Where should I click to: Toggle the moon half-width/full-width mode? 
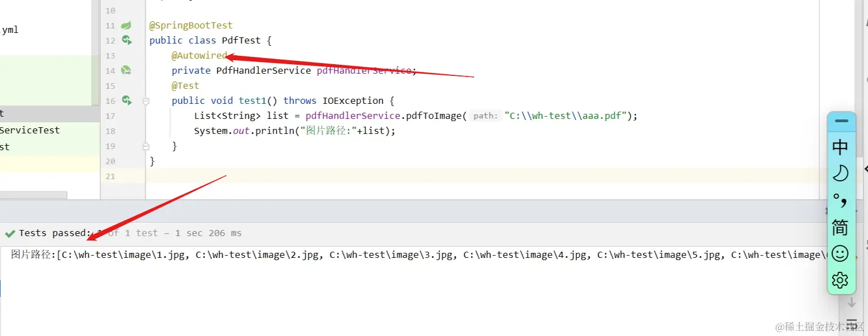pyautogui.click(x=840, y=174)
